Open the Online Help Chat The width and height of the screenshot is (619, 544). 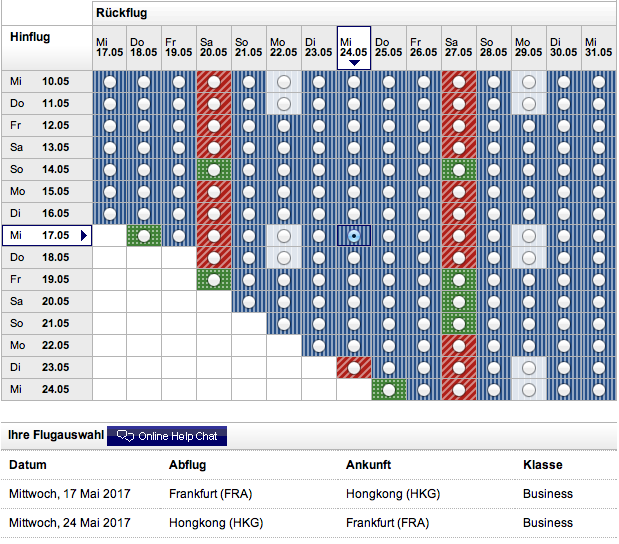point(167,436)
